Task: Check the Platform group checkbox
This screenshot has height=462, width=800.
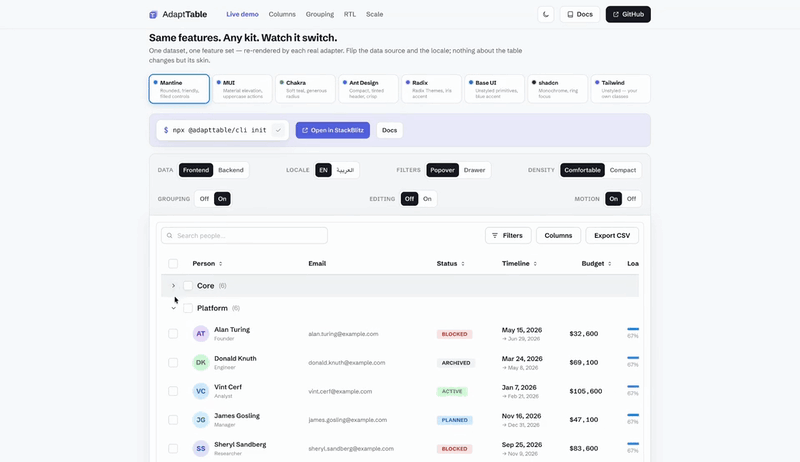Action: (188, 308)
